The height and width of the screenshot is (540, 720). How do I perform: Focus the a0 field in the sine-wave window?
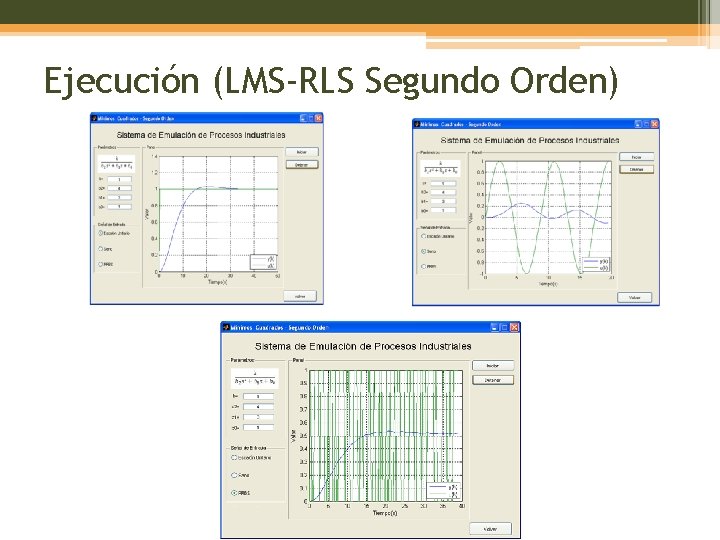[443, 210]
